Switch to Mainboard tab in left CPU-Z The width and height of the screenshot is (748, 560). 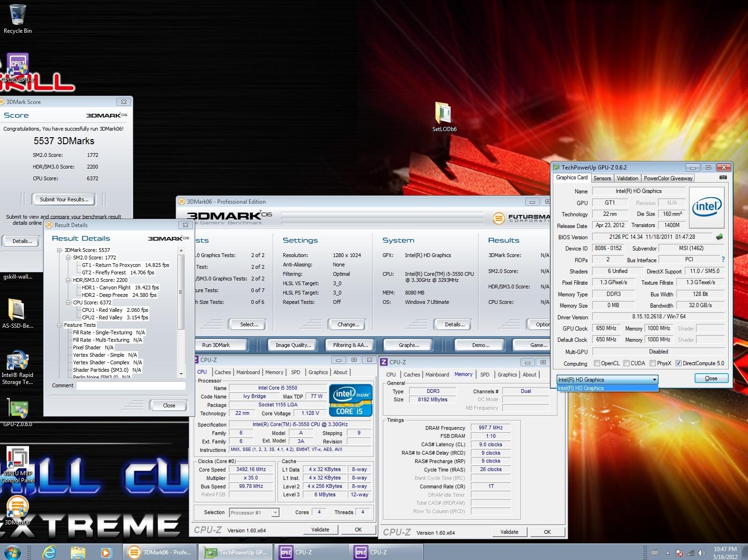(248, 372)
